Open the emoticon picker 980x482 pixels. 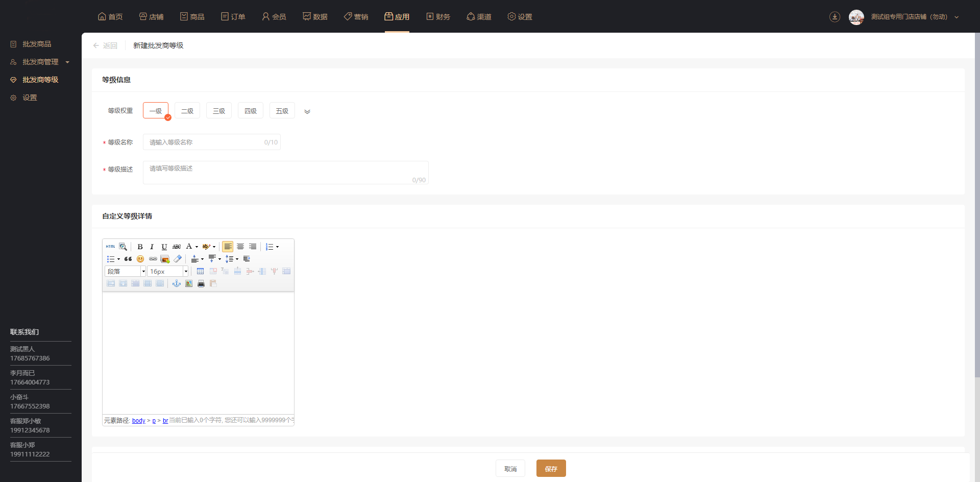tap(140, 259)
